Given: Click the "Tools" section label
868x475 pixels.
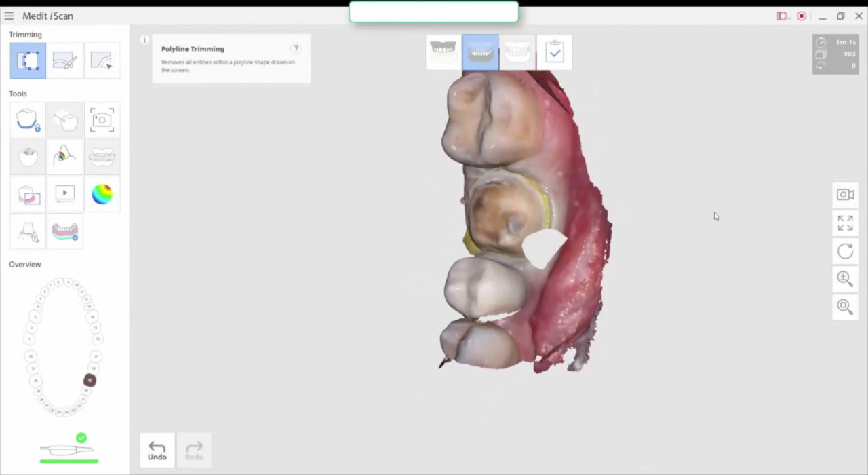Looking at the screenshot, I should point(18,94).
